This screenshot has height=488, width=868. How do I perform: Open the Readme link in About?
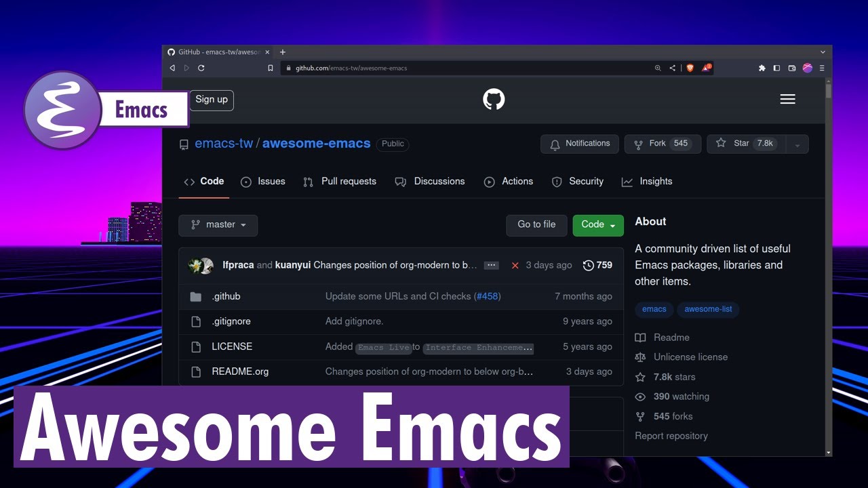coord(663,338)
